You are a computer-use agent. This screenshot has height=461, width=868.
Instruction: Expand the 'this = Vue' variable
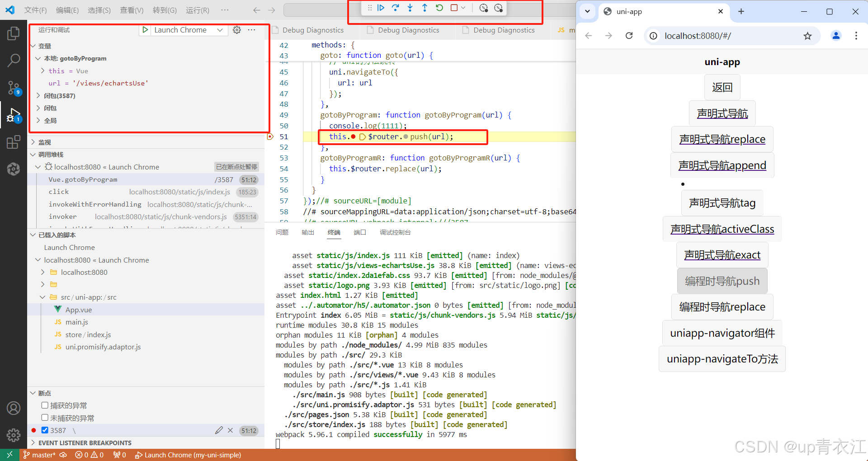(x=42, y=71)
